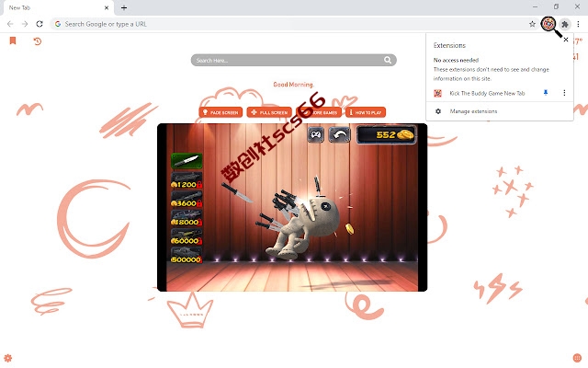The width and height of the screenshot is (588, 368).
Task: Click the Fade Screen button
Action: click(x=220, y=112)
